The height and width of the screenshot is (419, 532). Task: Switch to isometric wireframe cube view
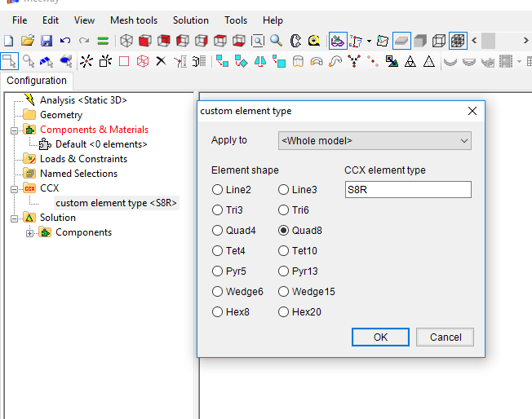coord(126,41)
